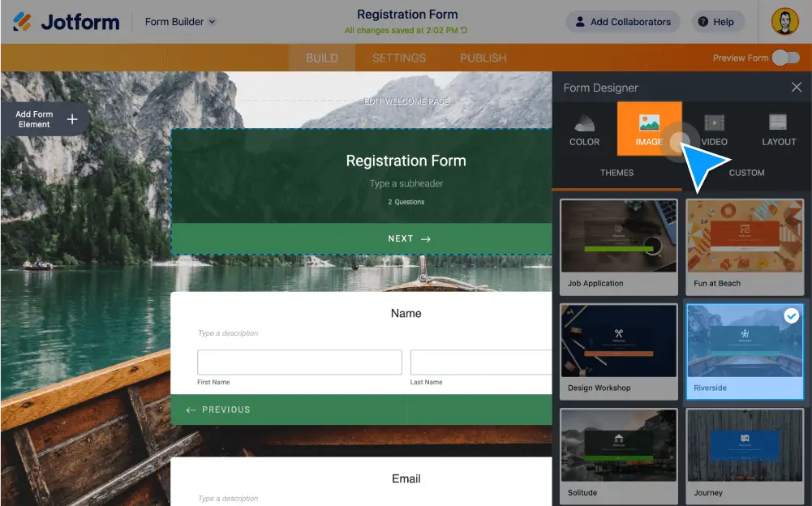The image size is (812, 506).
Task: Switch to the CUSTOM tab
Action: [x=746, y=172]
